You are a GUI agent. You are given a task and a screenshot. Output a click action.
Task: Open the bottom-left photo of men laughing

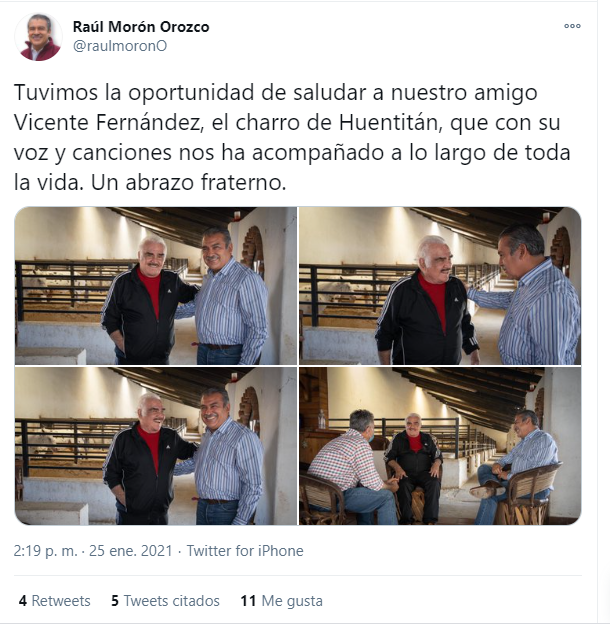[x=156, y=446]
